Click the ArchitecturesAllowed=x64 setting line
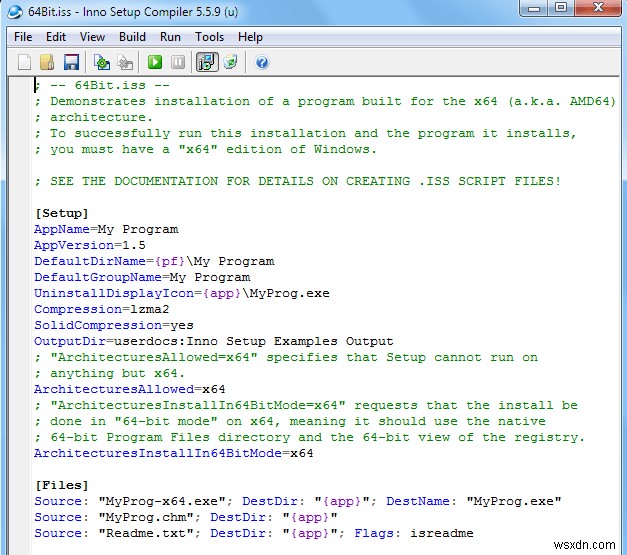The image size is (627, 555). (x=130, y=389)
